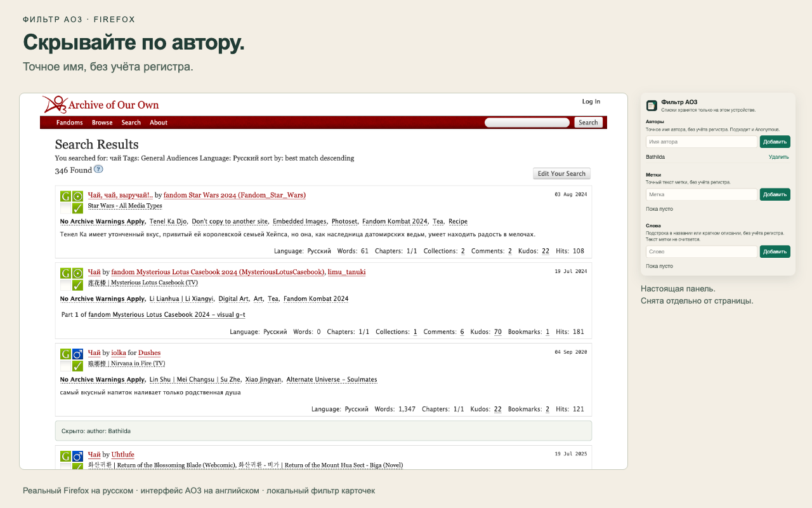The image size is (812, 508).
Task: Click the hidden-work notice Скрыто: author: Bathilda
Action: 324,431
